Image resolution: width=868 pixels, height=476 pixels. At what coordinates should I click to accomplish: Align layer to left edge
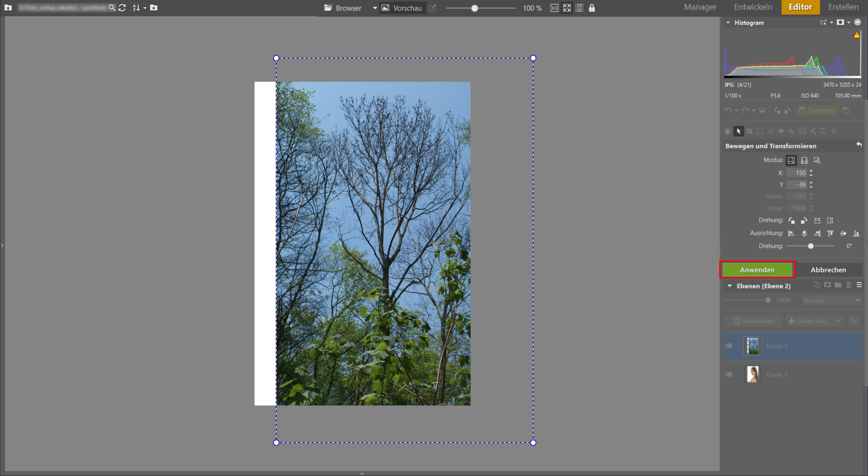(791, 233)
